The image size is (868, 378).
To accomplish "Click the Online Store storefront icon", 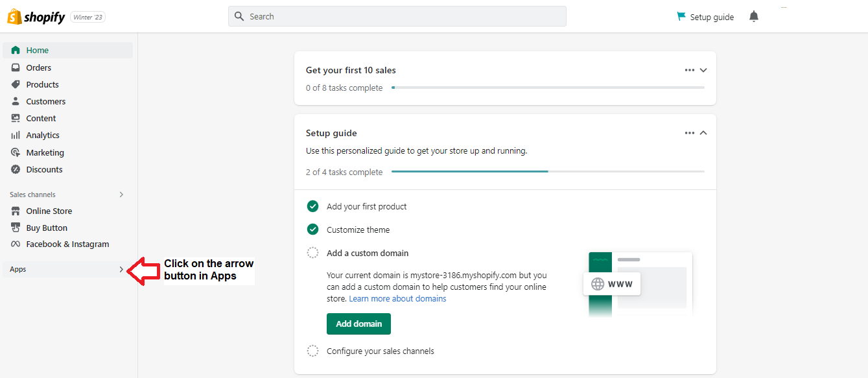I will 16,211.
